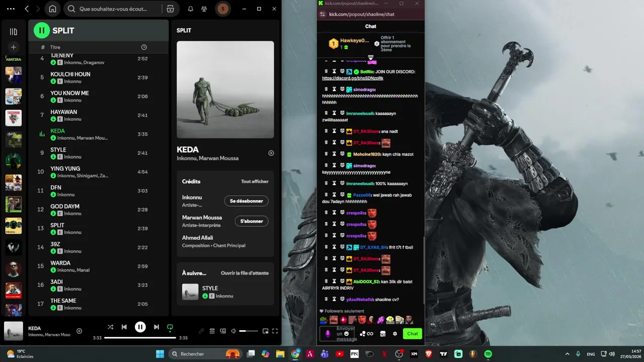Go forward in Spotify navigation
The width and height of the screenshot is (644, 362).
(x=38, y=9)
